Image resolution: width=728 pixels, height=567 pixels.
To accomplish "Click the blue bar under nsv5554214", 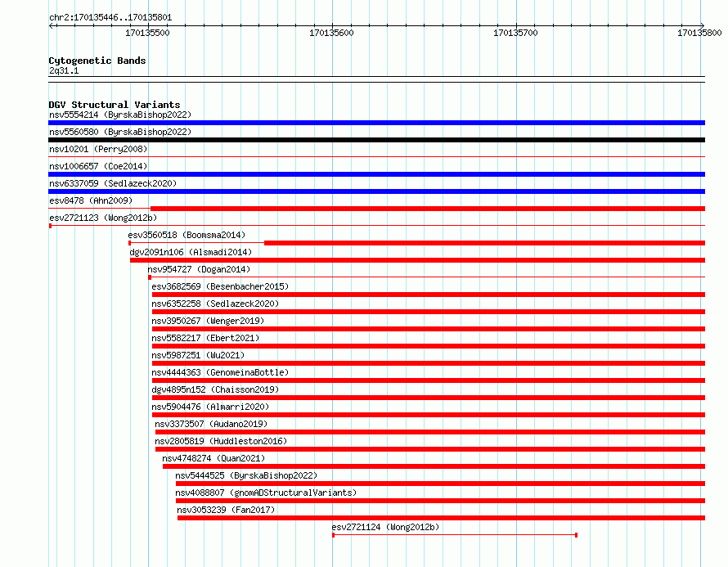I will pyautogui.click(x=376, y=123).
